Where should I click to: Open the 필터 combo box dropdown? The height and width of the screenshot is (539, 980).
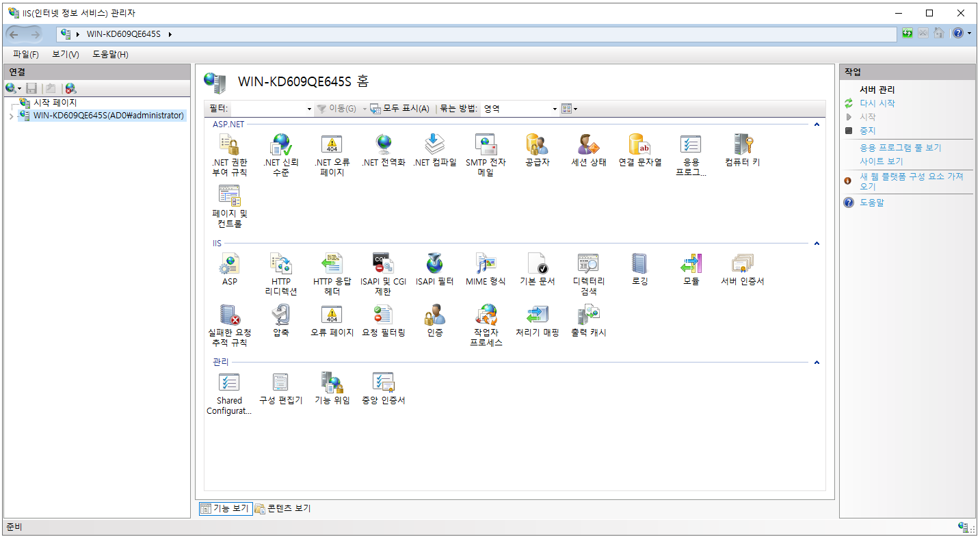309,109
